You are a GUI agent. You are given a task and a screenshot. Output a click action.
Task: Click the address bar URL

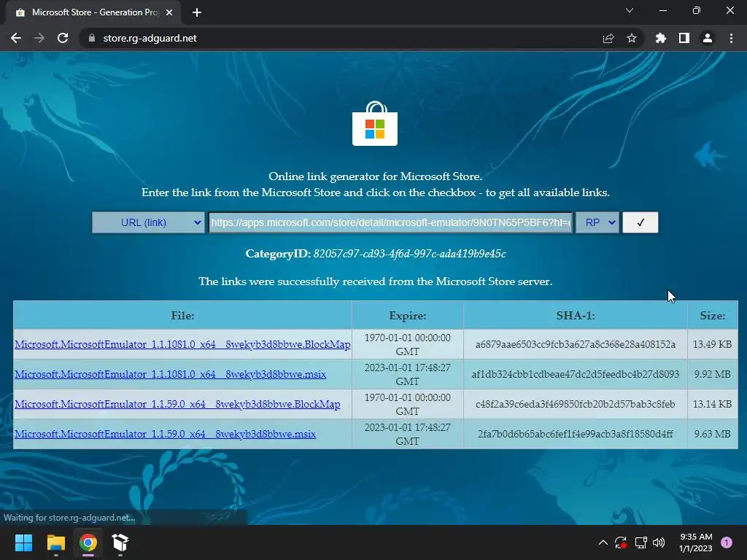[x=150, y=38]
